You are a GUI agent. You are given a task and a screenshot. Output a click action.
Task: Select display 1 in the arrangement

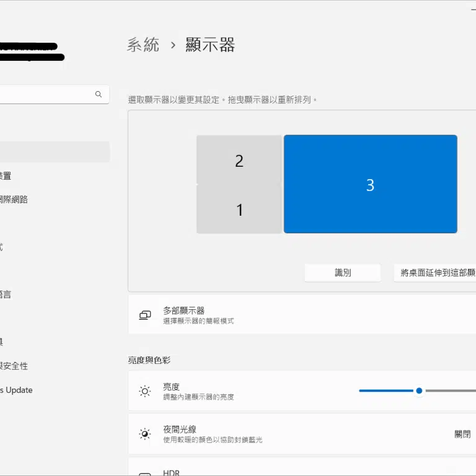coord(239,210)
